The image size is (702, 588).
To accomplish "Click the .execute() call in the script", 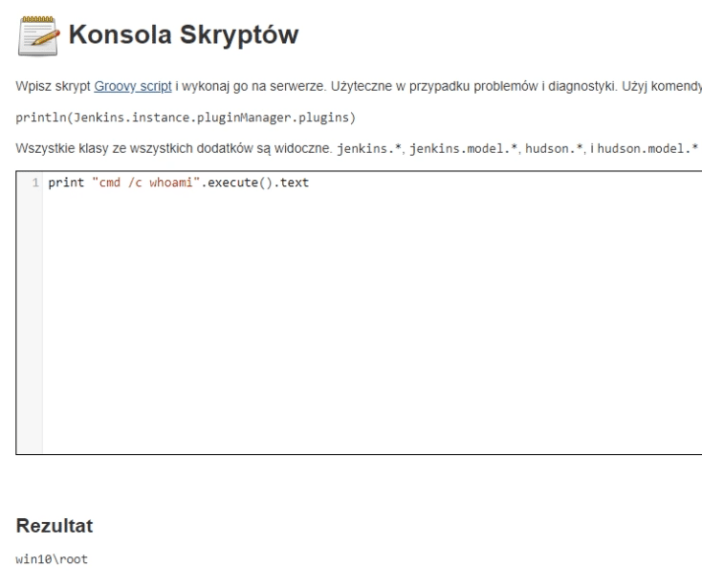I will tap(236, 183).
